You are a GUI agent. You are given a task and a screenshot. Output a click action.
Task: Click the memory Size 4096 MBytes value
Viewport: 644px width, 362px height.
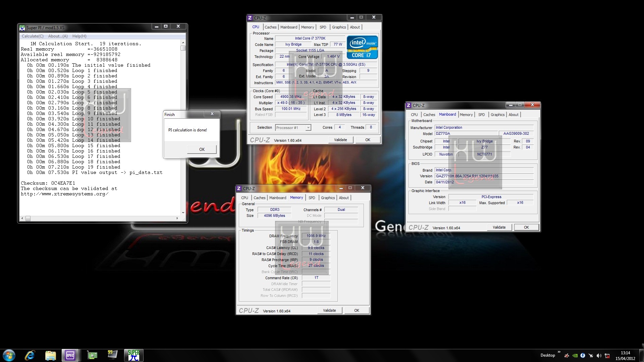click(x=274, y=216)
